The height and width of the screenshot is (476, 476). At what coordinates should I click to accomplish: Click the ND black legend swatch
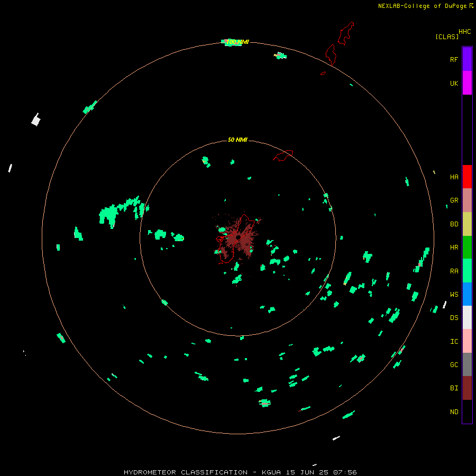point(467,411)
